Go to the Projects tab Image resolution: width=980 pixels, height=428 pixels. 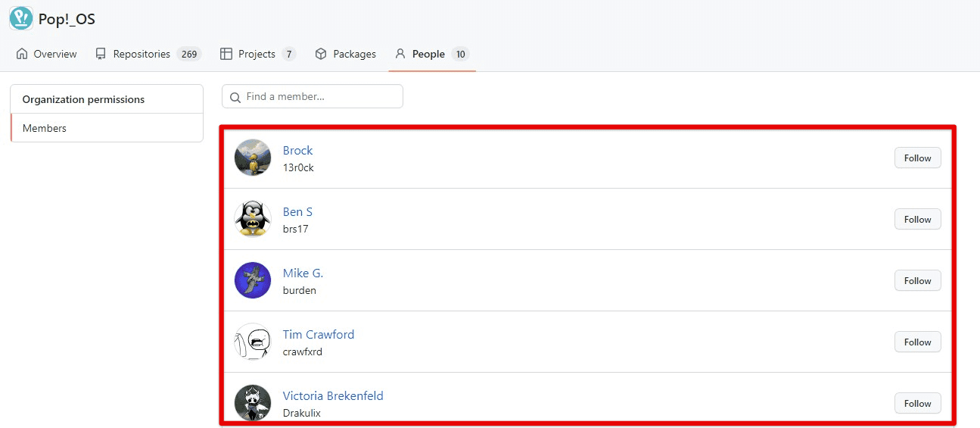point(257,54)
